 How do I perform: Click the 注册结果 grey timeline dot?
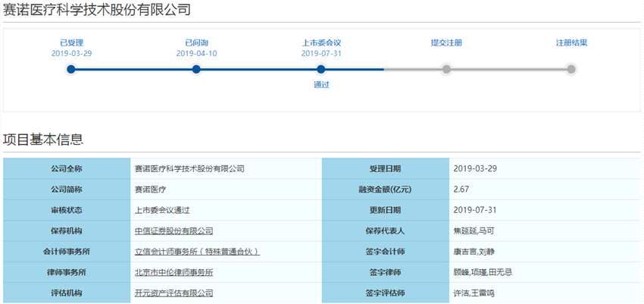coord(571,70)
